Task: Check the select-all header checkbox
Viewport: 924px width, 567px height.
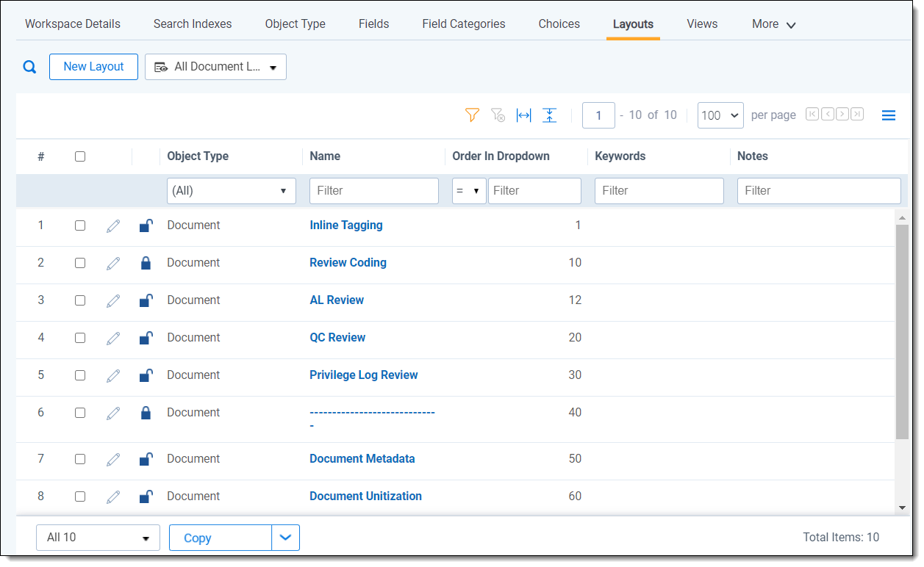Action: pyautogui.click(x=80, y=156)
